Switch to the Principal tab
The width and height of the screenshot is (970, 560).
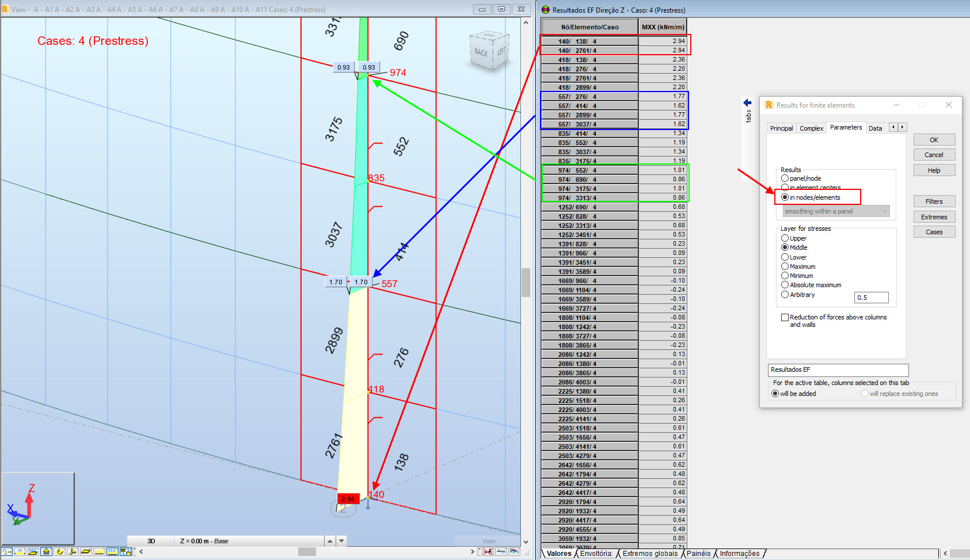tap(781, 128)
